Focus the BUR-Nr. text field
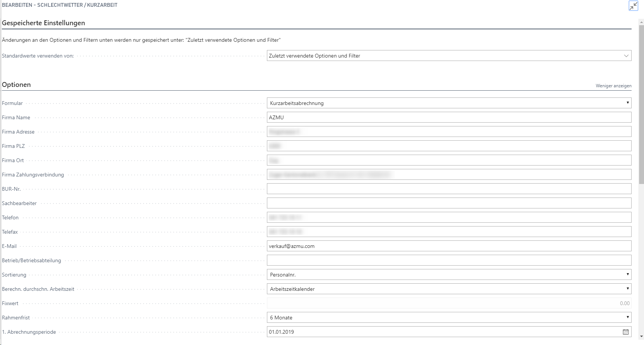644x345 pixels. [x=449, y=189]
